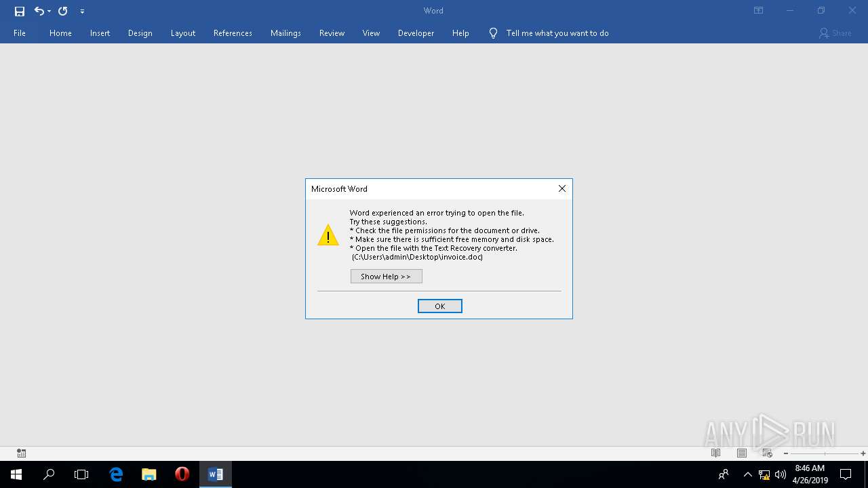The image size is (868, 488).
Task: Click the zoom slider track
Action: [x=825, y=453]
